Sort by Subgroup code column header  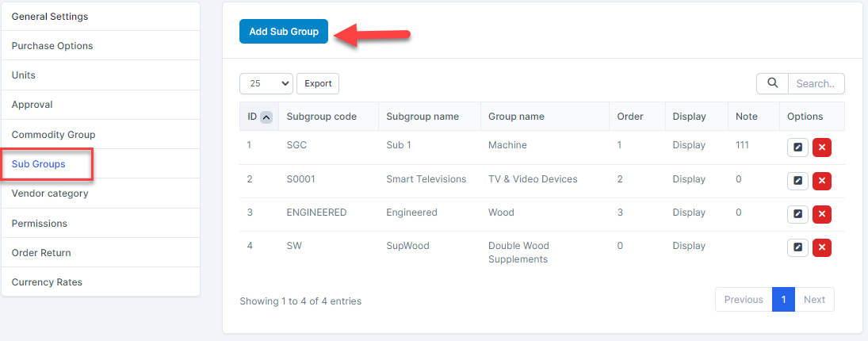coord(321,117)
